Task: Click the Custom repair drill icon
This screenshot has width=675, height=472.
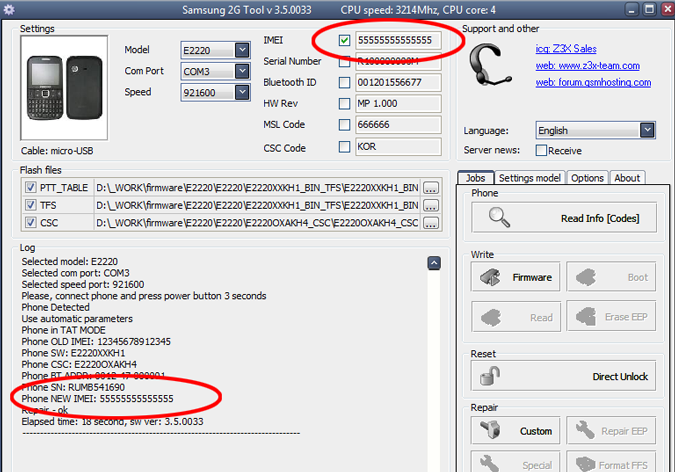Action: tap(490, 430)
